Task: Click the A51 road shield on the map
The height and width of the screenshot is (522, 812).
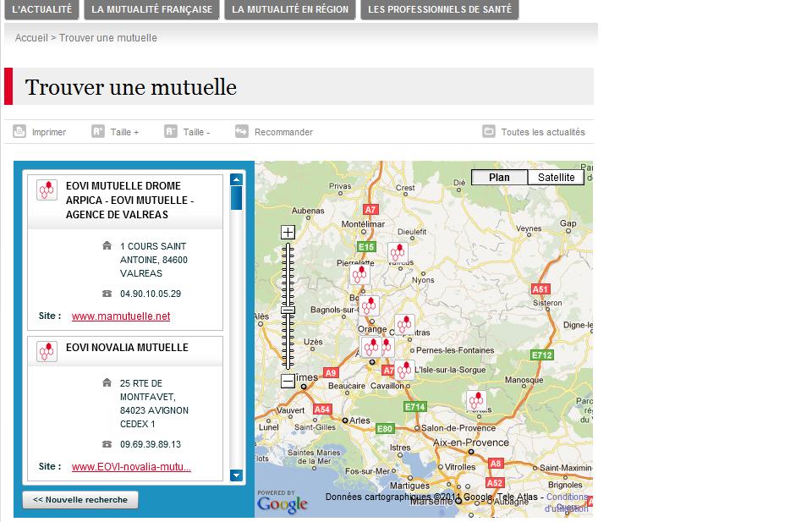Action: click(540, 289)
